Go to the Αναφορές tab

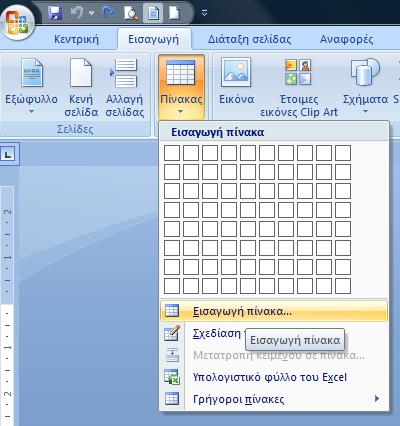(x=347, y=39)
